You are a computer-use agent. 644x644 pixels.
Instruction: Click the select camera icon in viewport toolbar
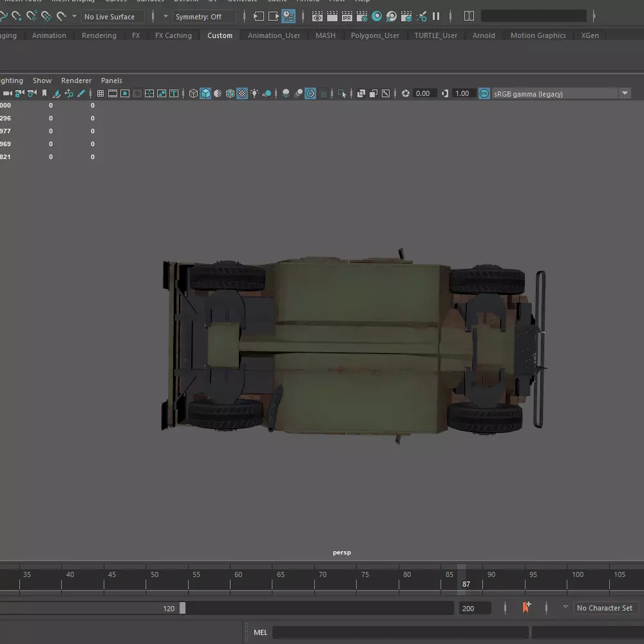tap(7, 93)
